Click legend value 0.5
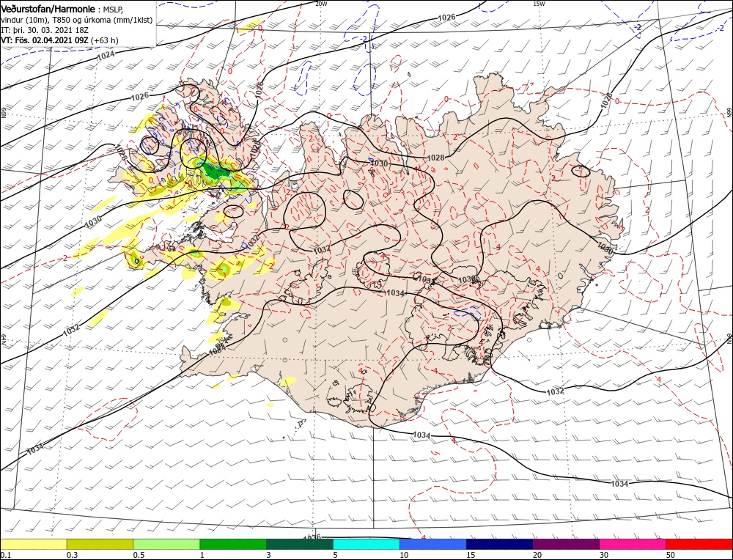 138,555
